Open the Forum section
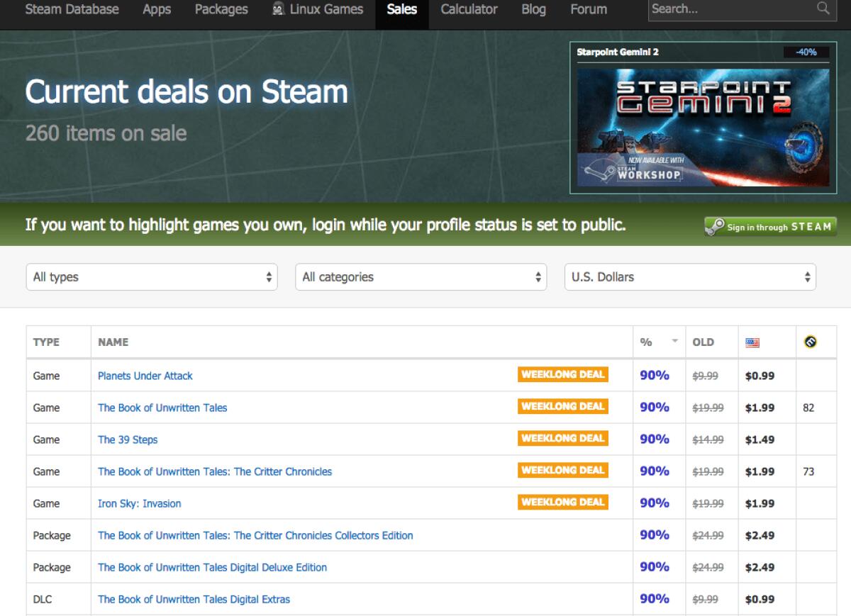This screenshot has width=851, height=616. (588, 9)
